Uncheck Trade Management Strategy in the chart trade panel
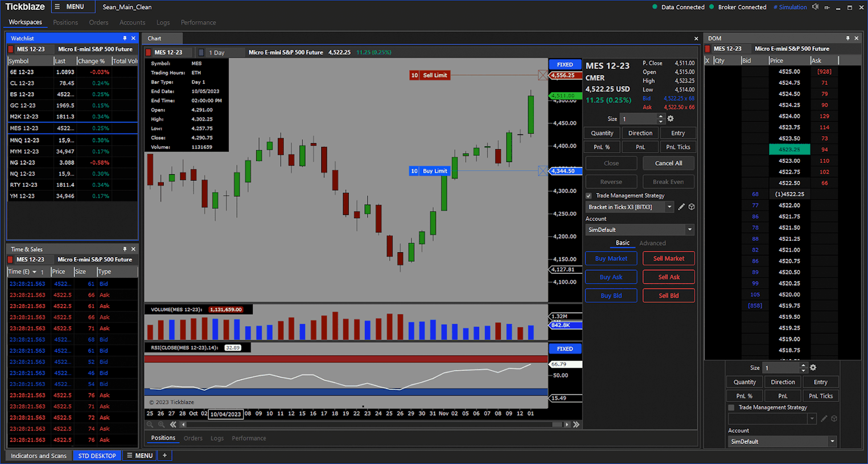The image size is (868, 464). coord(589,196)
